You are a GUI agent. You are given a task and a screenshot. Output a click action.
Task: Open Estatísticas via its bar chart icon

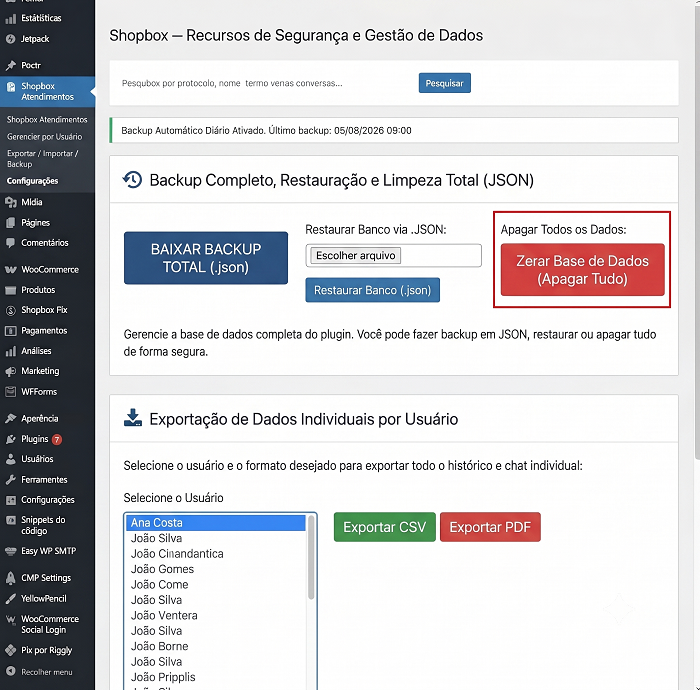[11, 18]
